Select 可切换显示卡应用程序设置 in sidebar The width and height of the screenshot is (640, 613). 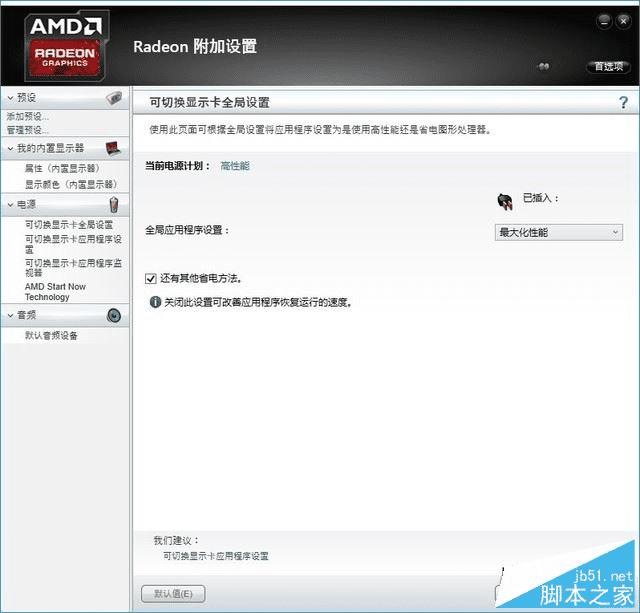[73, 244]
